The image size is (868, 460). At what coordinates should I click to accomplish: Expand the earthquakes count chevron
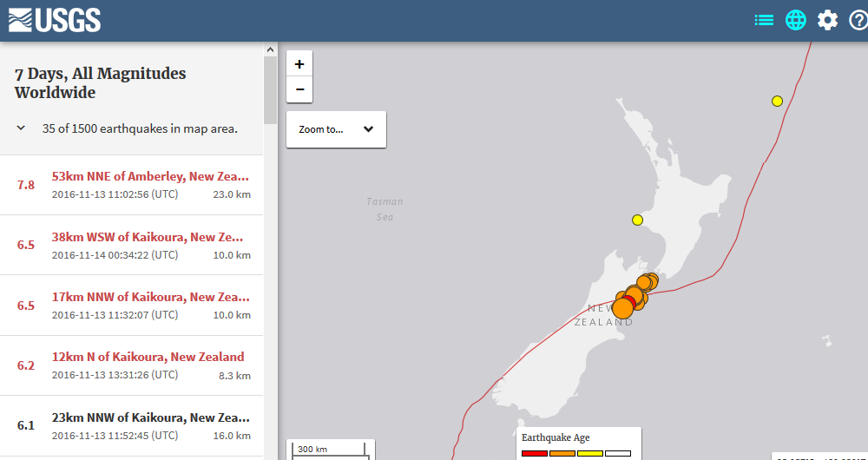21,128
